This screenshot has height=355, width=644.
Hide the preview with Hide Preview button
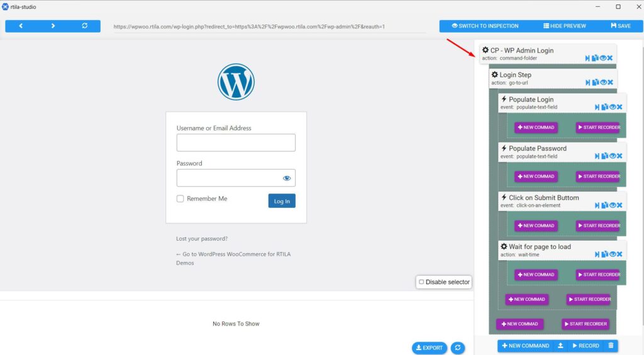point(565,26)
